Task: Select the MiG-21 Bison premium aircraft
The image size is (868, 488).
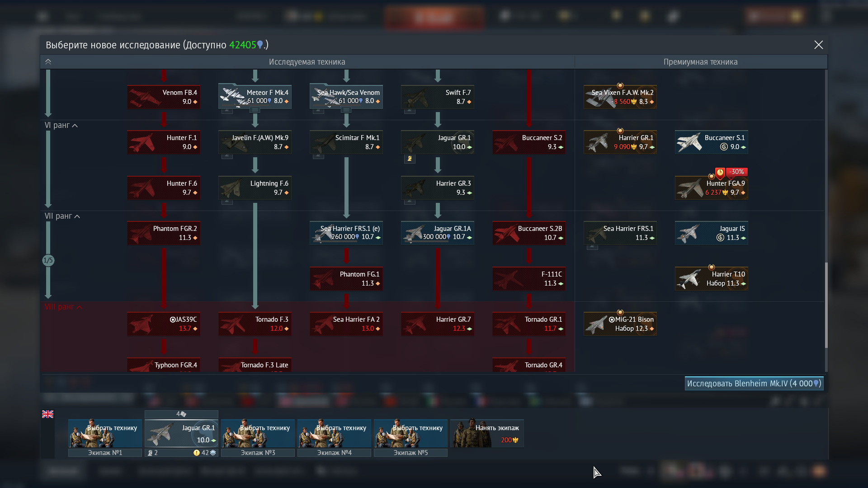Action: pos(620,324)
